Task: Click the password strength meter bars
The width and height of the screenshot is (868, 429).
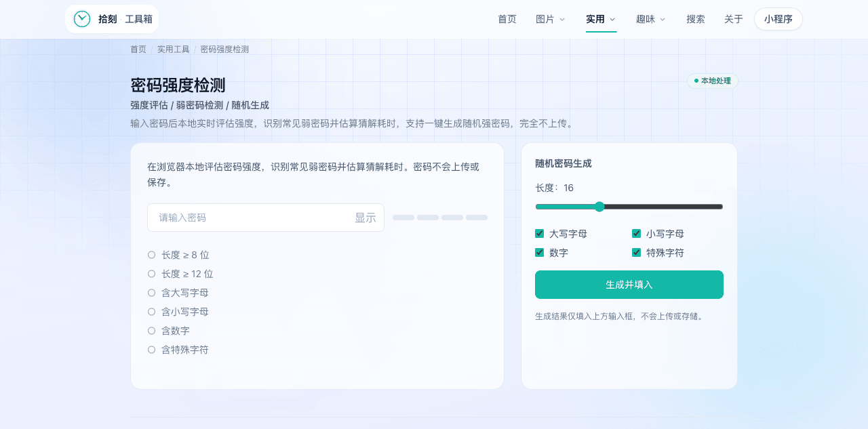Action: click(440, 218)
